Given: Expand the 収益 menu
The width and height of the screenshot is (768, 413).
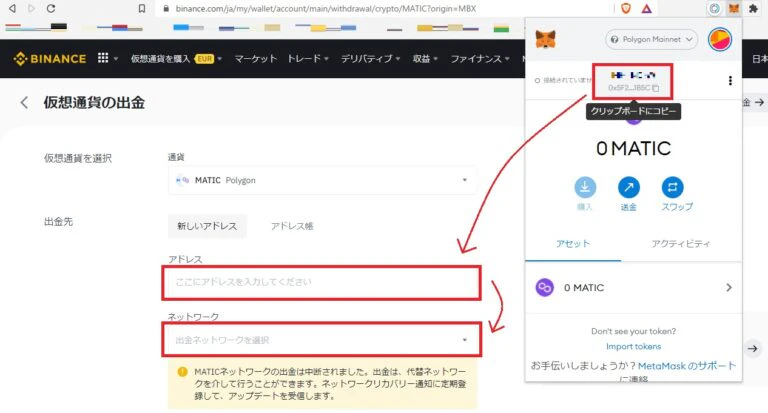Looking at the screenshot, I should 425,59.
